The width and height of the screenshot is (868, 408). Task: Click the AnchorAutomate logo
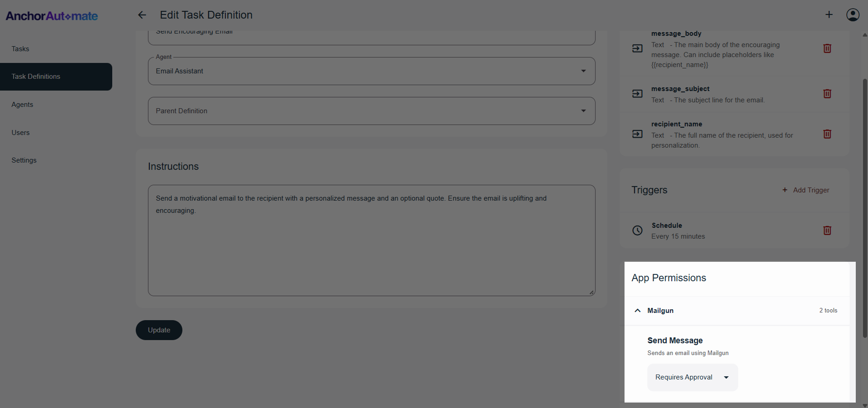(x=52, y=16)
